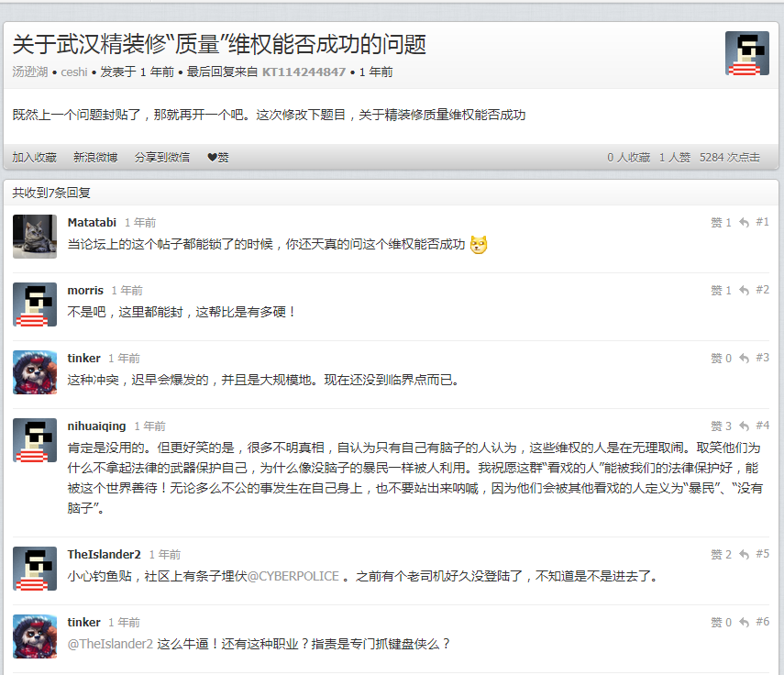Click the original poster's avatar at top right

(746, 52)
